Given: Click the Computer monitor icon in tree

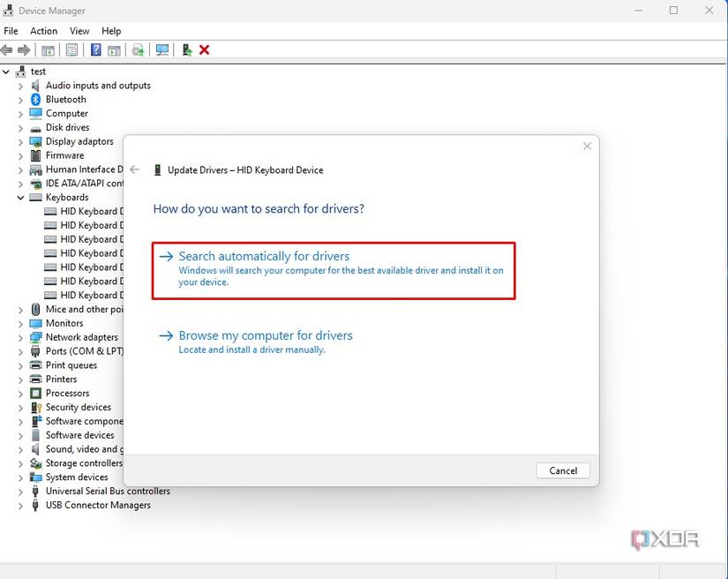Looking at the screenshot, I should pyautogui.click(x=36, y=113).
